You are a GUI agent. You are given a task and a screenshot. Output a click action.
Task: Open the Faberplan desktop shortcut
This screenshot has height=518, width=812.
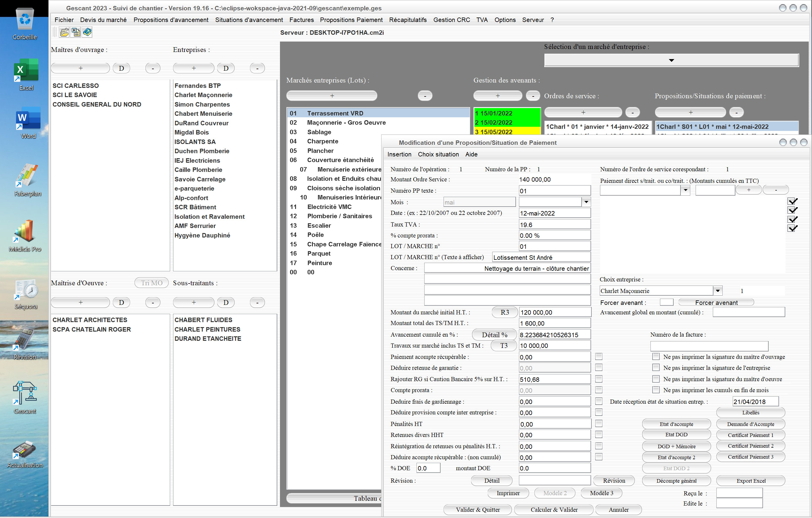(x=28, y=180)
